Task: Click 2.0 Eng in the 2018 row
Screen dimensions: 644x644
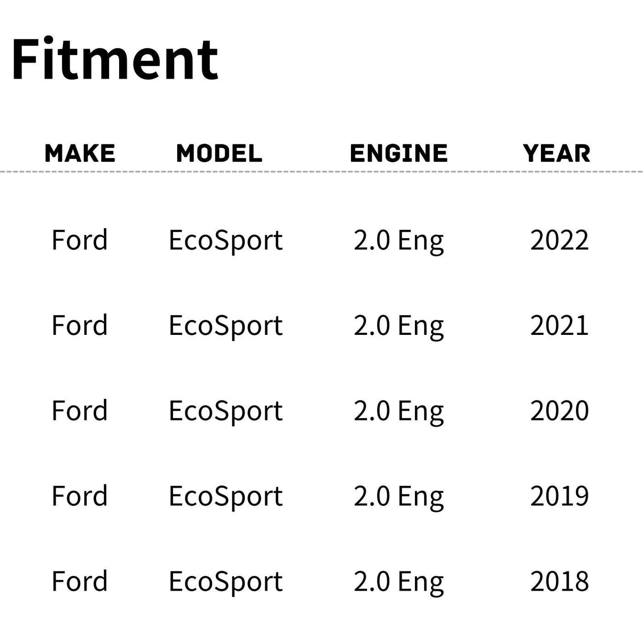Action: [x=399, y=581]
